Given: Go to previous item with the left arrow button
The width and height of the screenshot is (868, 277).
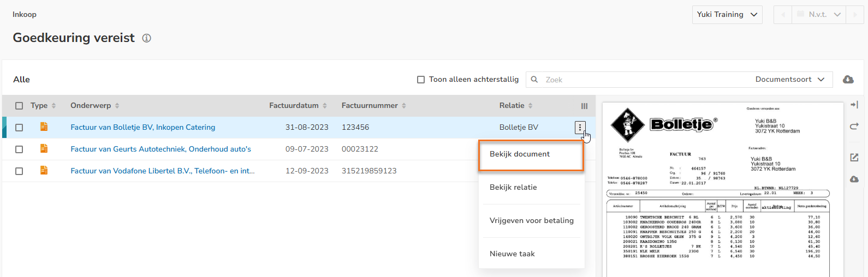Looking at the screenshot, I should click(783, 15).
